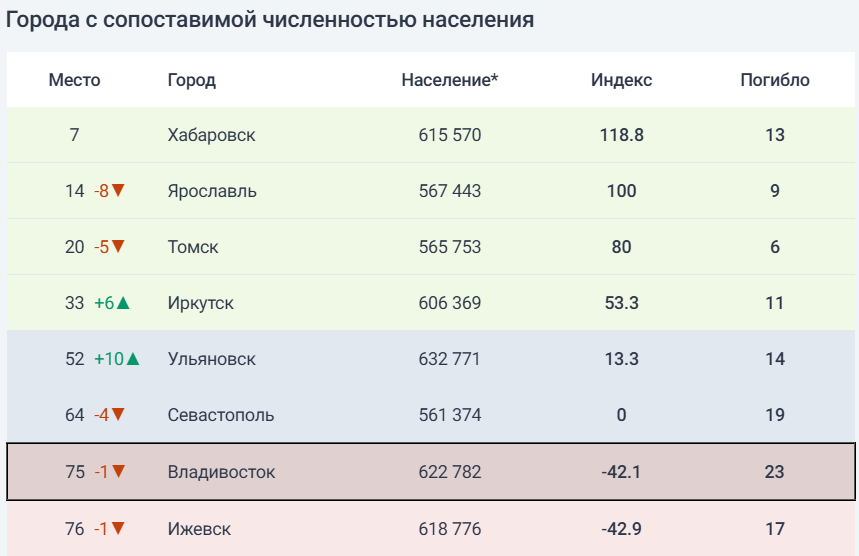
Task: Click the Ульяновск city name
Action: (212, 359)
